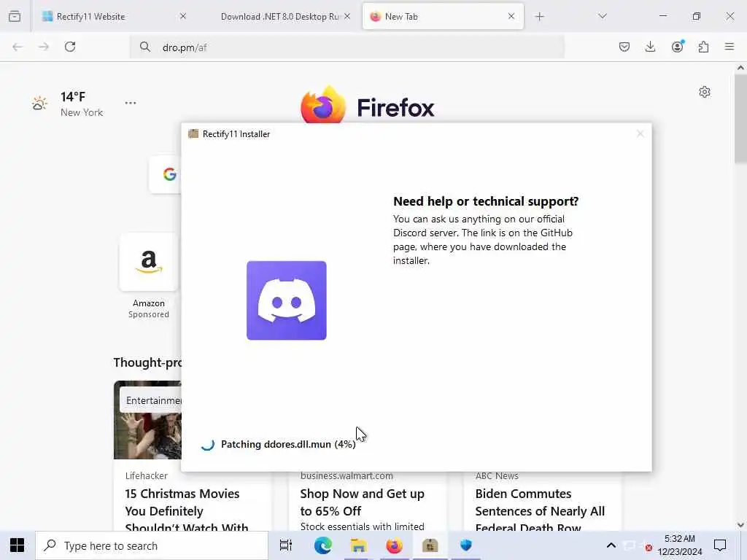
Task: Select the New Tab browser tab
Action: click(x=443, y=17)
